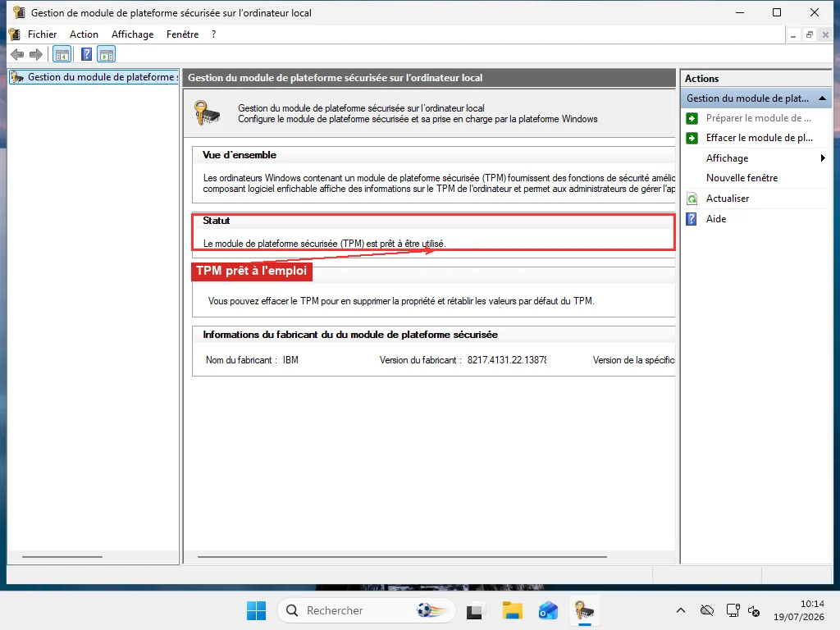
Task: Click the TPM key icon in menu bar
Action: (x=15, y=34)
